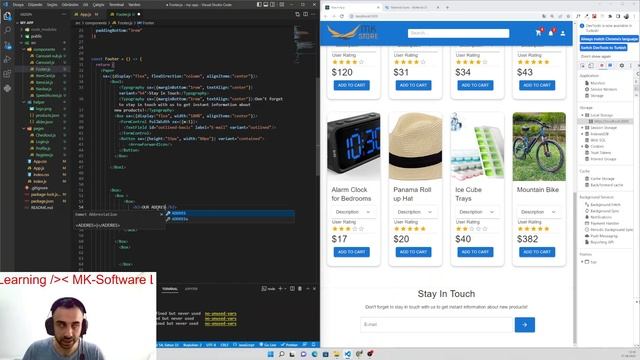
Task: Open a new Chrome tab with plus button
Action: (x=447, y=7)
